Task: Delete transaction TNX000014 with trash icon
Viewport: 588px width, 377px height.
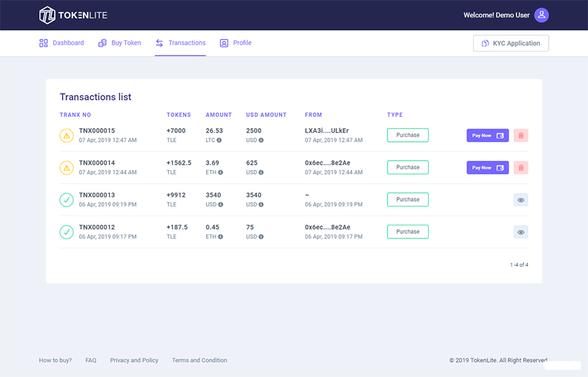Action: [x=521, y=167]
